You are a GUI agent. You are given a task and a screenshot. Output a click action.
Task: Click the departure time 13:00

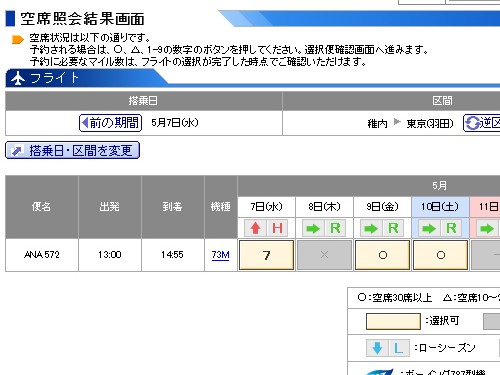coord(110,255)
